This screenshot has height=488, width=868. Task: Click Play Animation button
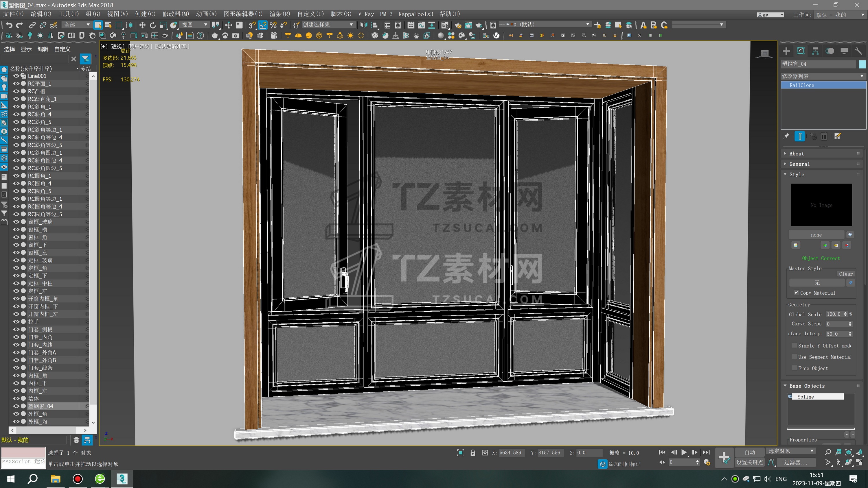(x=684, y=452)
